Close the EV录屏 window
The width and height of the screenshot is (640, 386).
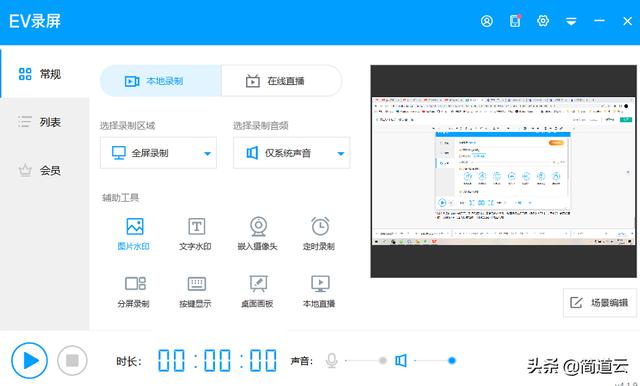point(627,21)
